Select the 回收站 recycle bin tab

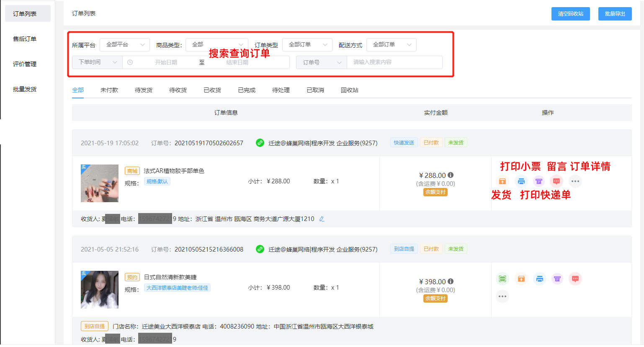coord(349,90)
